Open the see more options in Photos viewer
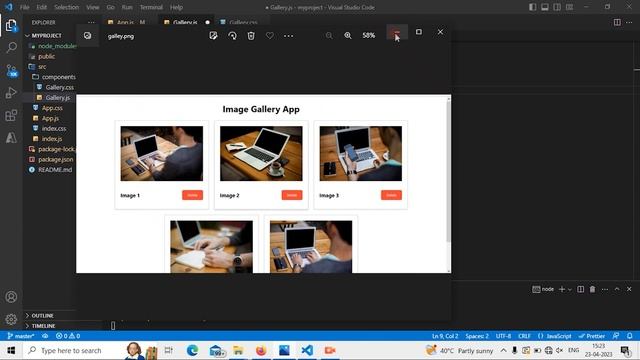This screenshot has height=360, width=640. (289, 36)
